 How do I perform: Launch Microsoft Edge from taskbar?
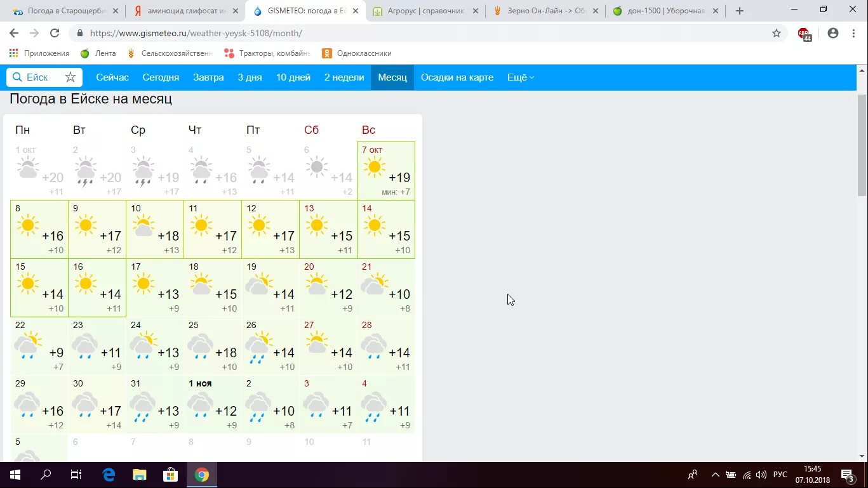pos(109,475)
